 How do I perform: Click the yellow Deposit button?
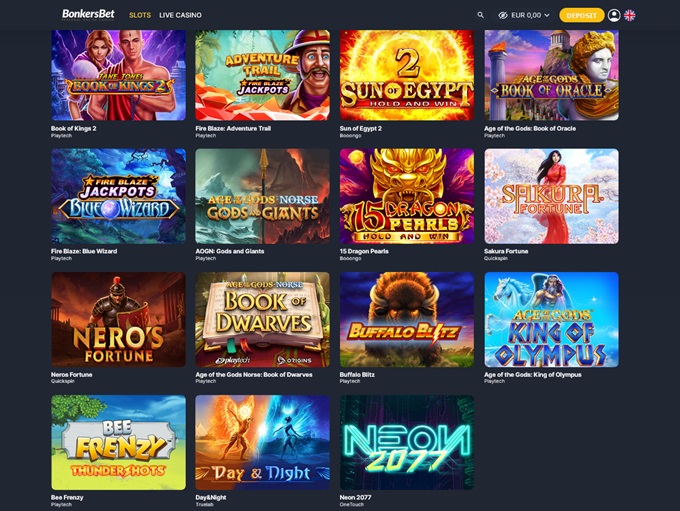coord(582,15)
